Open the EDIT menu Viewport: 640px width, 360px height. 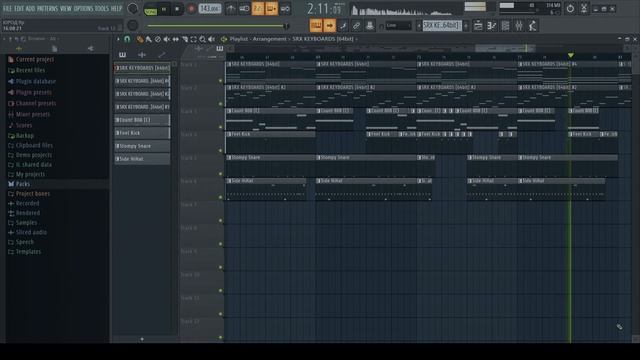pos(19,9)
